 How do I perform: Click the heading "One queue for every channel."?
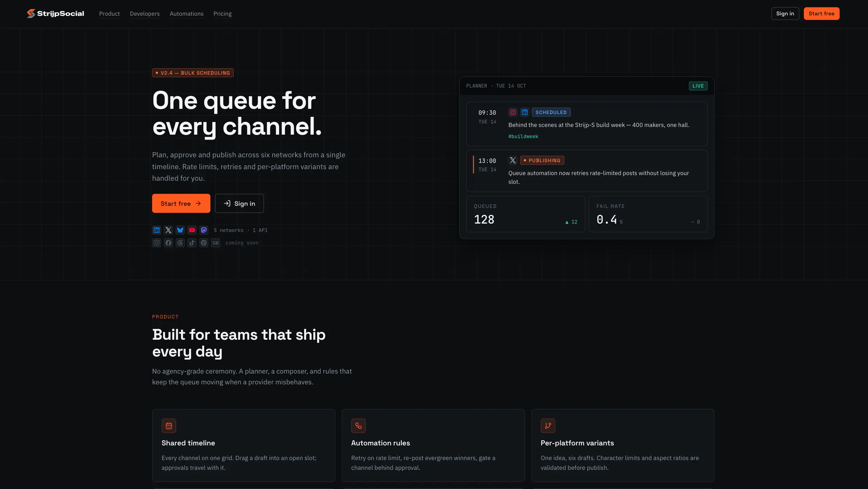[237, 113]
